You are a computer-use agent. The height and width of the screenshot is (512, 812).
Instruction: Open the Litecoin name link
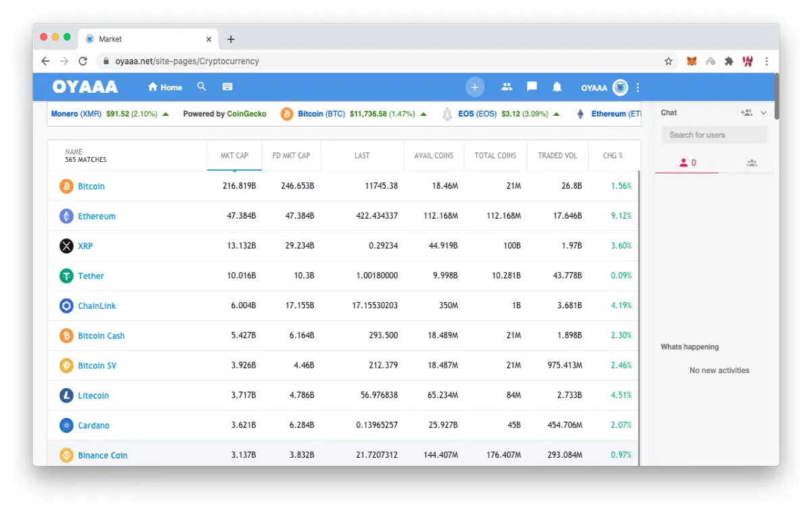point(93,395)
